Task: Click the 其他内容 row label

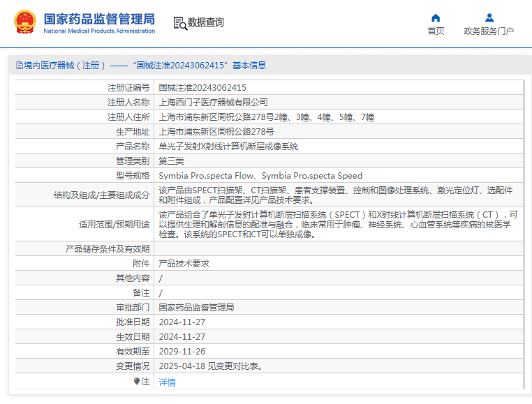Action: [133, 278]
